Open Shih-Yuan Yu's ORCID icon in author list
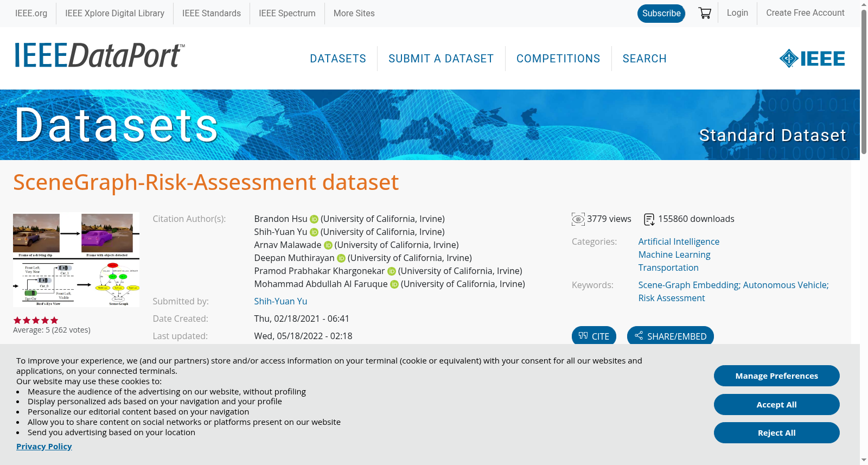868x465 pixels. 314,232
